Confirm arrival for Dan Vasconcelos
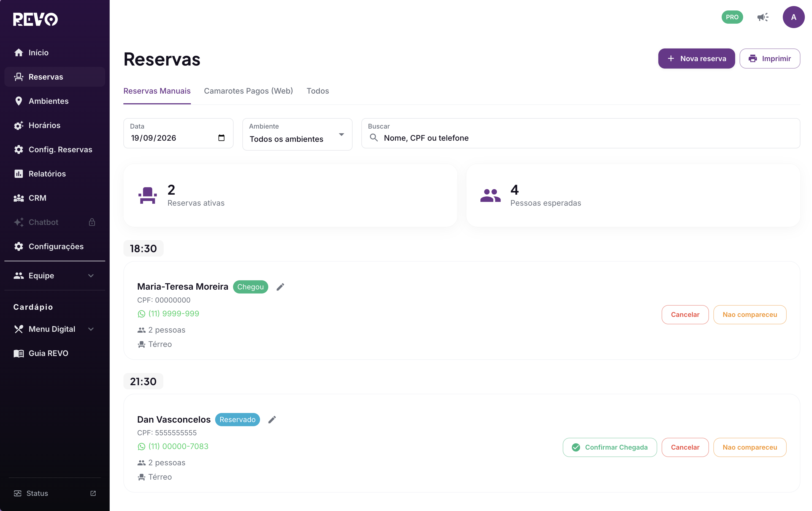 point(610,447)
